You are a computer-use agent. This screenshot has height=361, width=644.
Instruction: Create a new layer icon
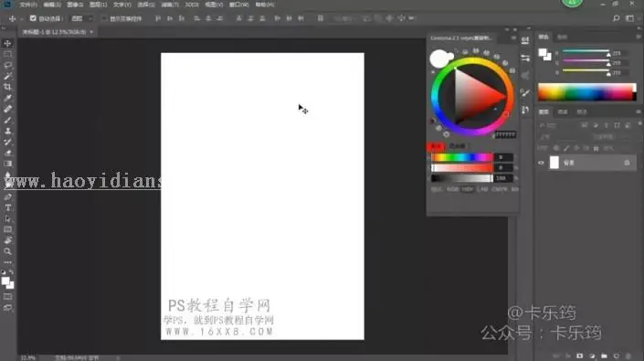pos(616,356)
